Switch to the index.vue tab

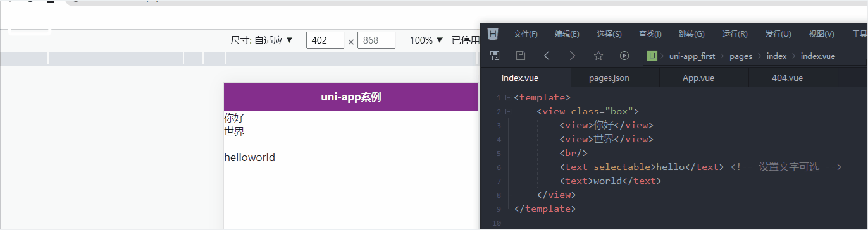pyautogui.click(x=526, y=78)
